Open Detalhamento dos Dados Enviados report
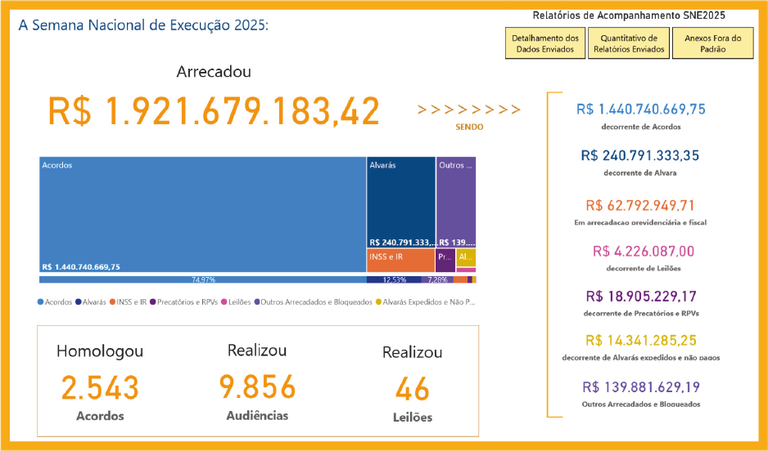The width and height of the screenshot is (768, 451). click(545, 44)
